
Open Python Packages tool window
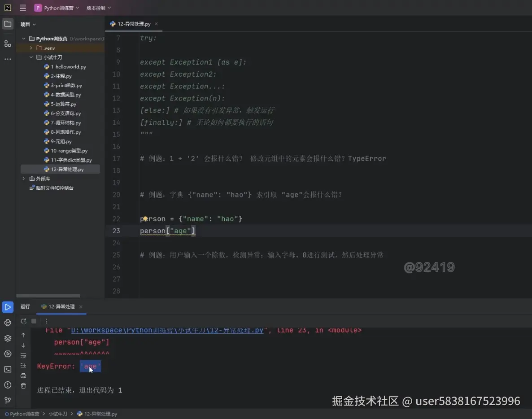tap(8, 323)
